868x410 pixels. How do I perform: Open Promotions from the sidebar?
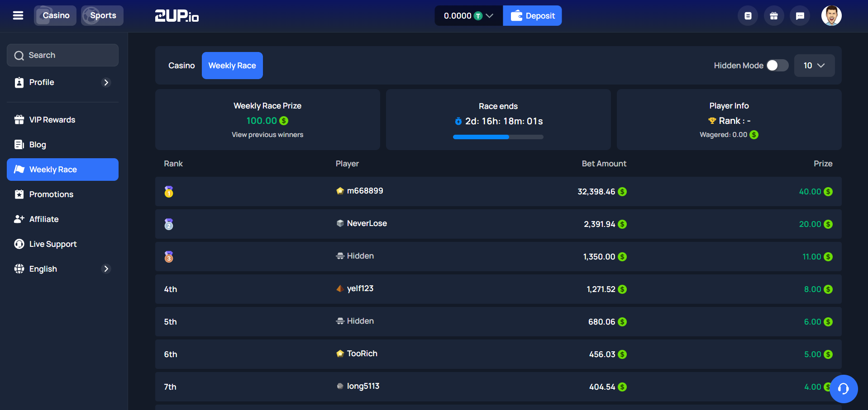click(51, 194)
